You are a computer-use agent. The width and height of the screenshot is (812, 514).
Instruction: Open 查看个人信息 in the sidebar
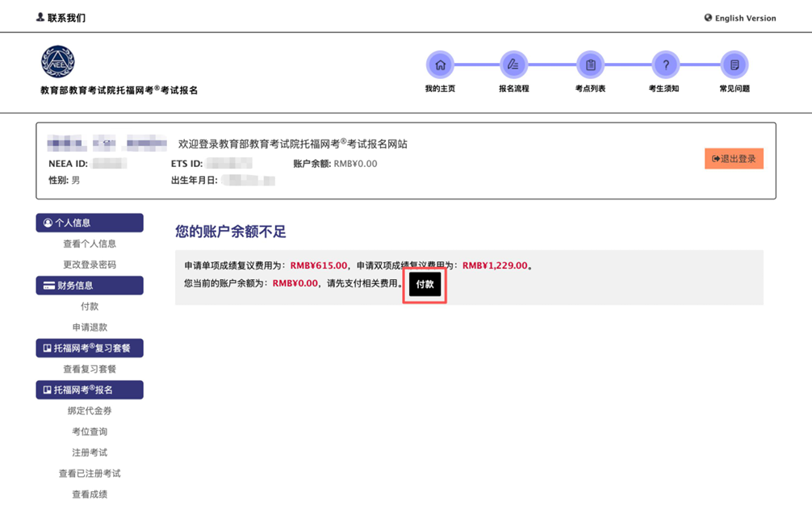[90, 244]
